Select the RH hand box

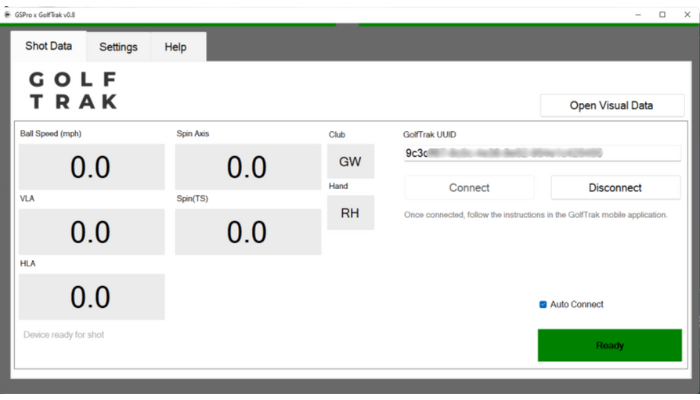(x=350, y=212)
